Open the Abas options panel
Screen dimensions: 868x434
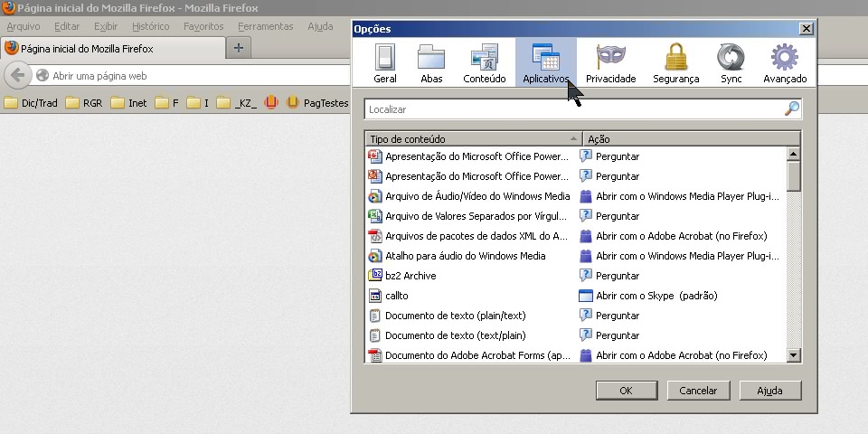tap(431, 63)
